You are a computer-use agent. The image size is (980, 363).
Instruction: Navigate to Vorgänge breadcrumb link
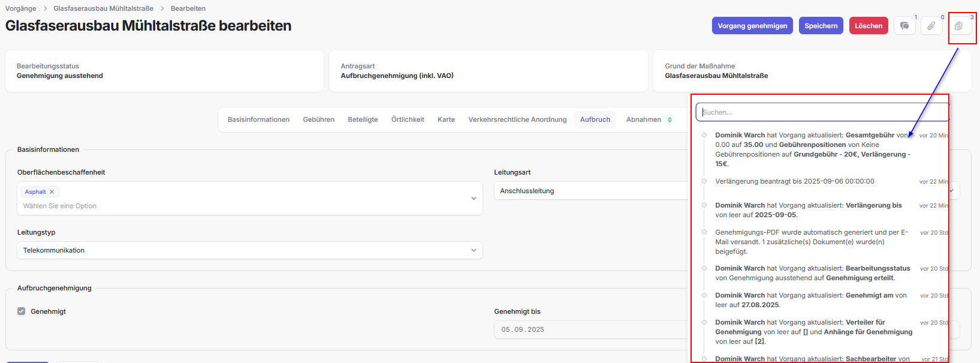coord(21,8)
